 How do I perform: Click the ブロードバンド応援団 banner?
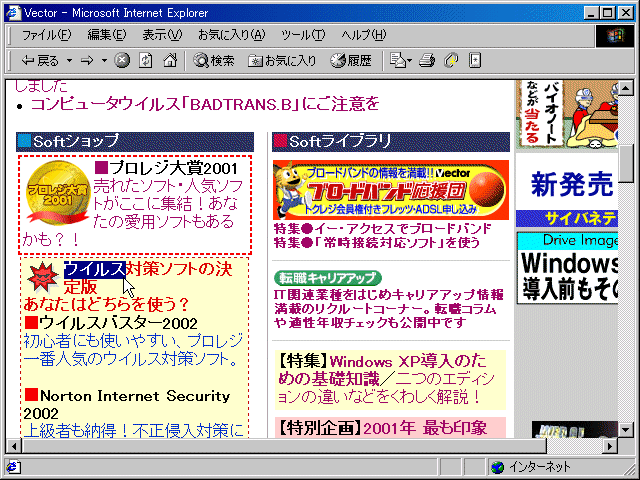tap(391, 190)
